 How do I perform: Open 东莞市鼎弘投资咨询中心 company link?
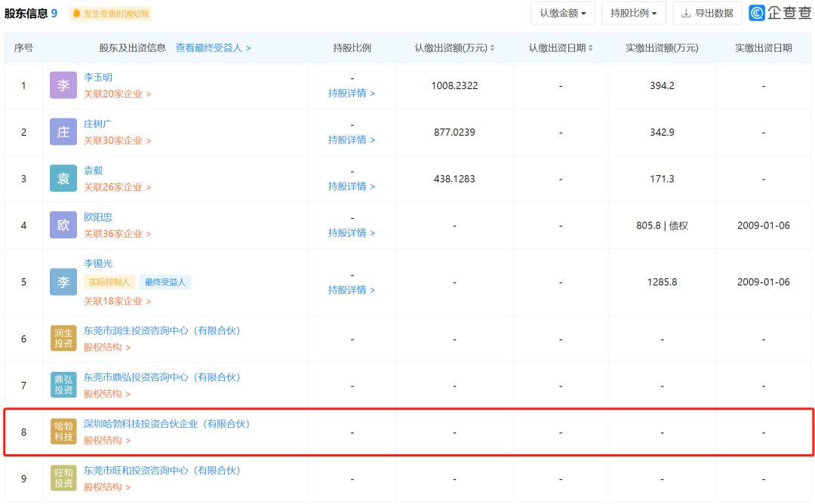pyautogui.click(x=161, y=377)
